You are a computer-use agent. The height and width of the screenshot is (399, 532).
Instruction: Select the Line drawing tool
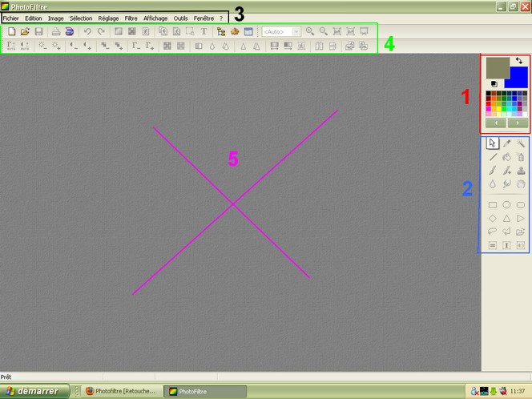tap(493, 157)
